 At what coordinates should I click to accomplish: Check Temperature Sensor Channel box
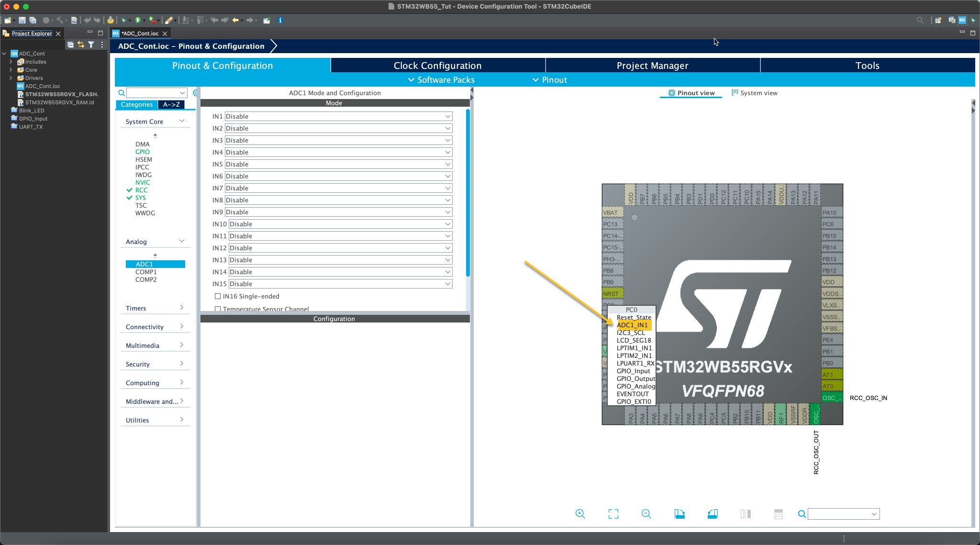218,309
